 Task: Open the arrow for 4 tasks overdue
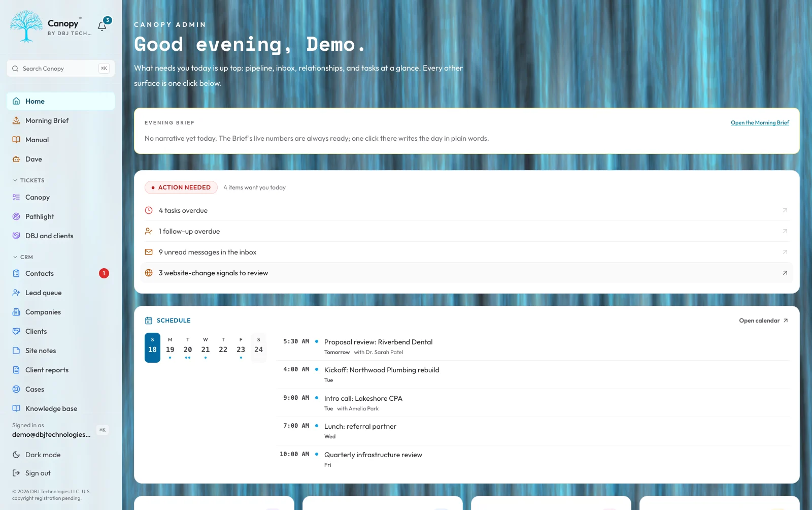[785, 210]
